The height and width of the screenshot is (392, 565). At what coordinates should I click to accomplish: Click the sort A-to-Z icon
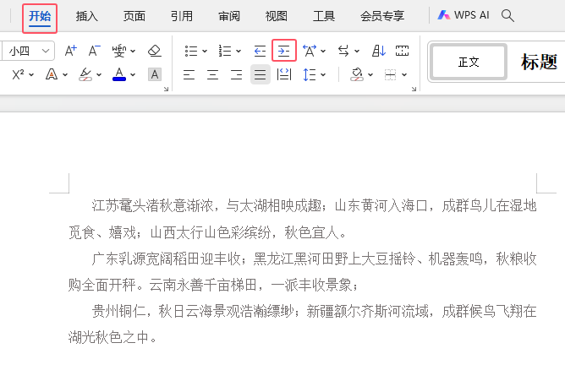379,51
